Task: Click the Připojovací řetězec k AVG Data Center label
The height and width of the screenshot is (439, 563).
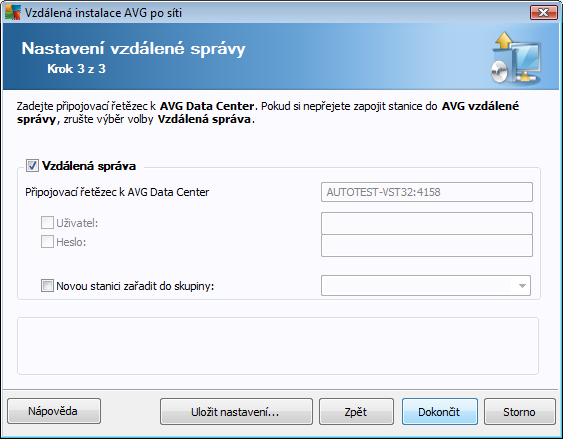Action: tap(117, 192)
